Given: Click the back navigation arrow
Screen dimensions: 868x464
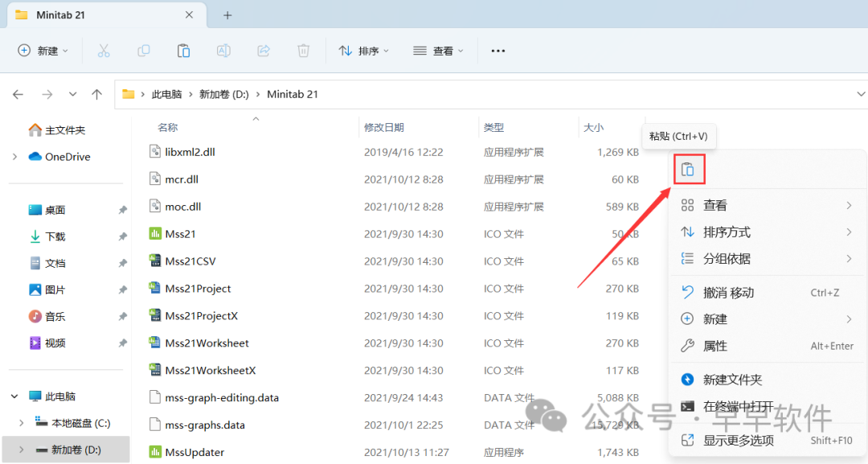Looking at the screenshot, I should click(18, 94).
